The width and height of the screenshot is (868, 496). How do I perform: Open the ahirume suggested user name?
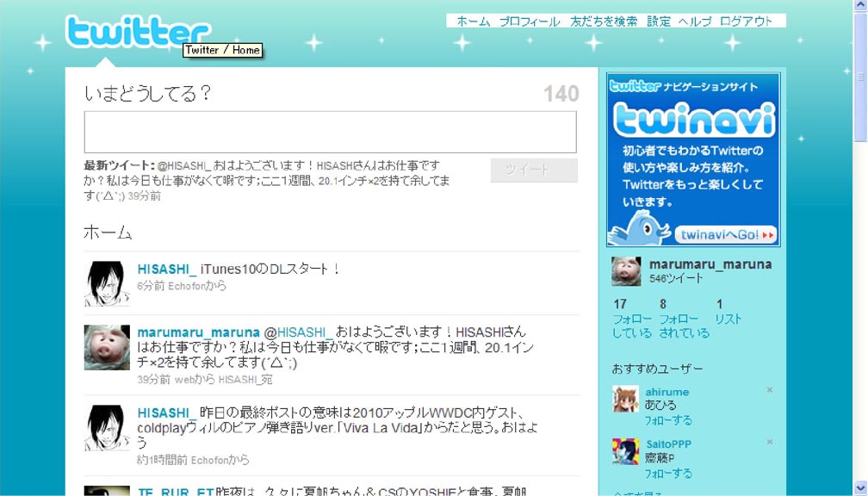667,392
